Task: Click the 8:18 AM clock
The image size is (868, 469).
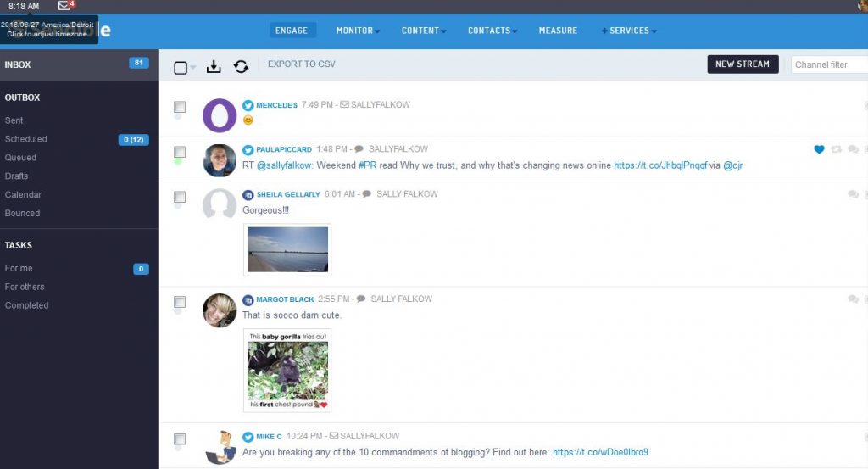Action: [24, 6]
